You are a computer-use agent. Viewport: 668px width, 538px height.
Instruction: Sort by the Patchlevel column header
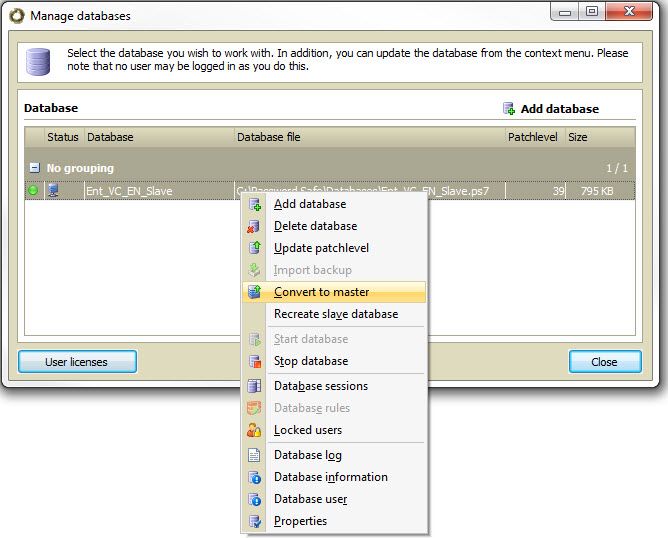(536, 137)
